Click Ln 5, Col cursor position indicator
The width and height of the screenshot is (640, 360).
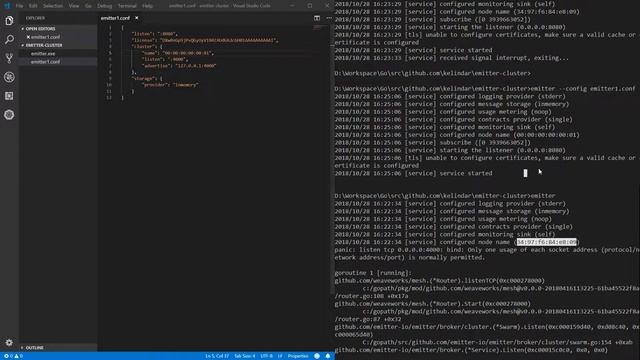tap(217, 356)
